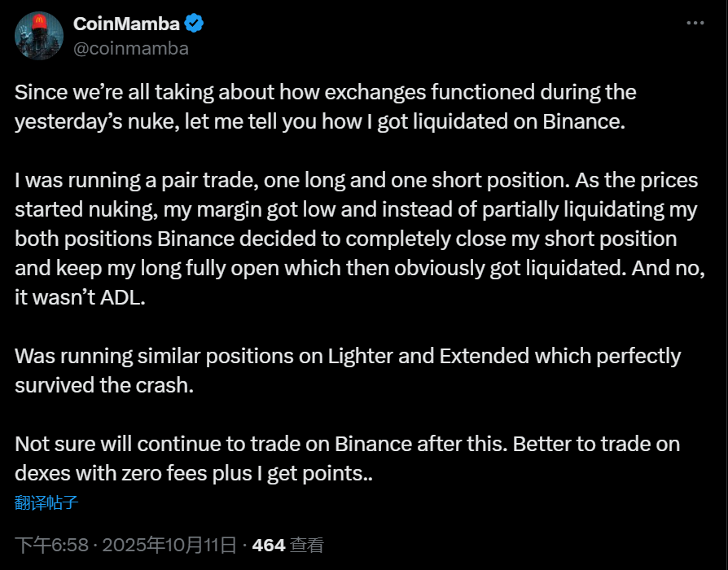
Task: Open the three-dot more options menu
Action: [x=695, y=23]
